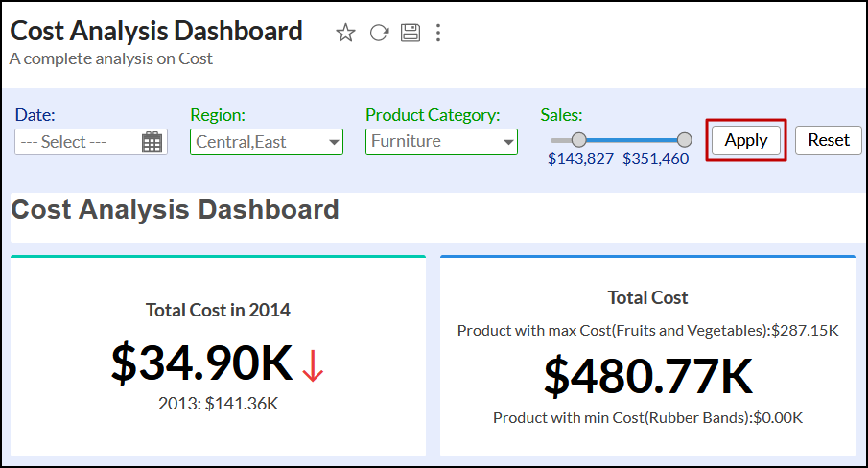Click the red down arrow trend indicator
The width and height of the screenshot is (868, 468).
click(x=313, y=365)
